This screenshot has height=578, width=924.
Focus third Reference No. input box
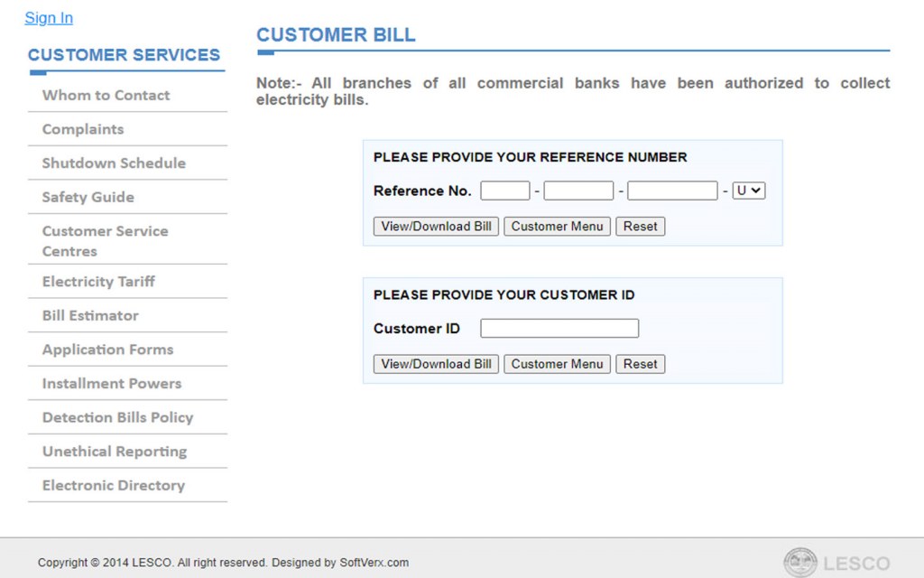pyautogui.click(x=672, y=191)
